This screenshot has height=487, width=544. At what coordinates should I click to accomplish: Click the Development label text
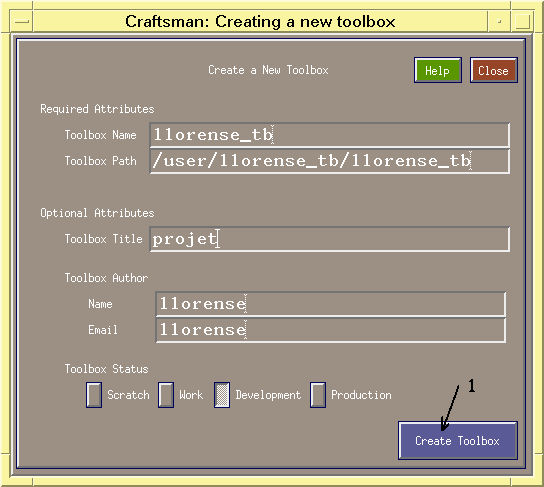click(x=268, y=395)
